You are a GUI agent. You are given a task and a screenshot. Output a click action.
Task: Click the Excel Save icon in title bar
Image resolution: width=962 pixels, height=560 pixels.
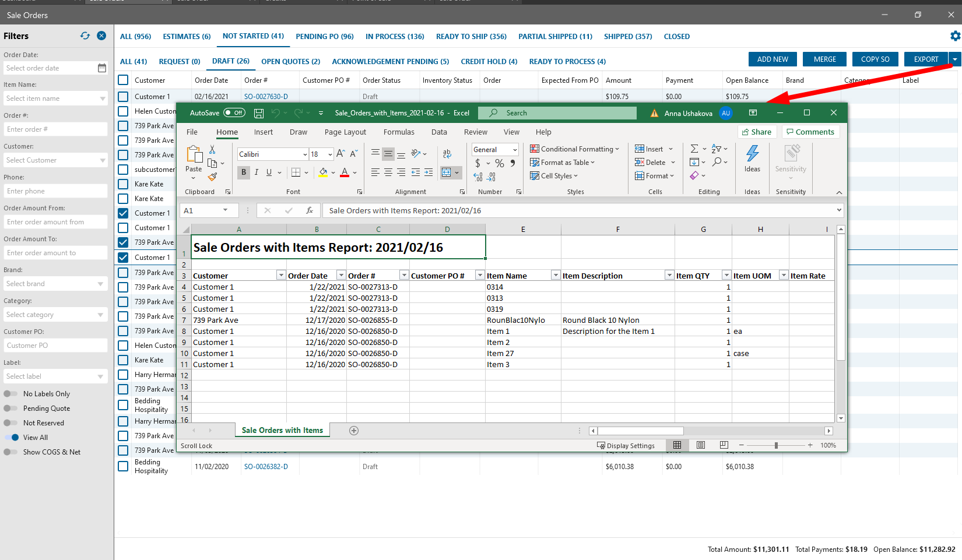pos(259,113)
